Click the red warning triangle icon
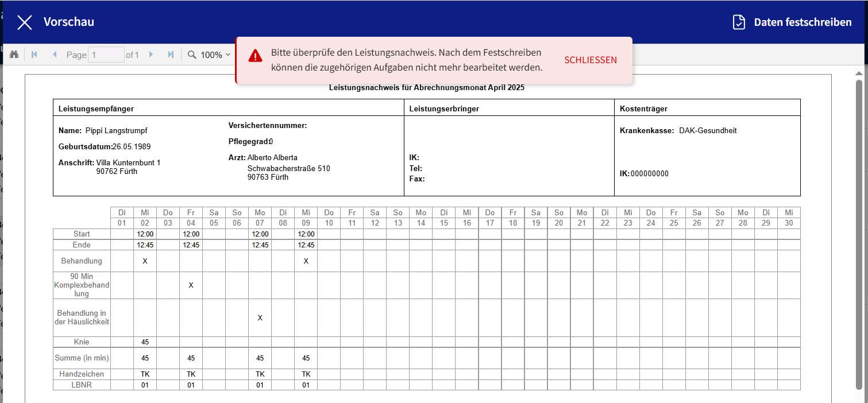Image resolution: width=868 pixels, height=403 pixels. click(255, 56)
